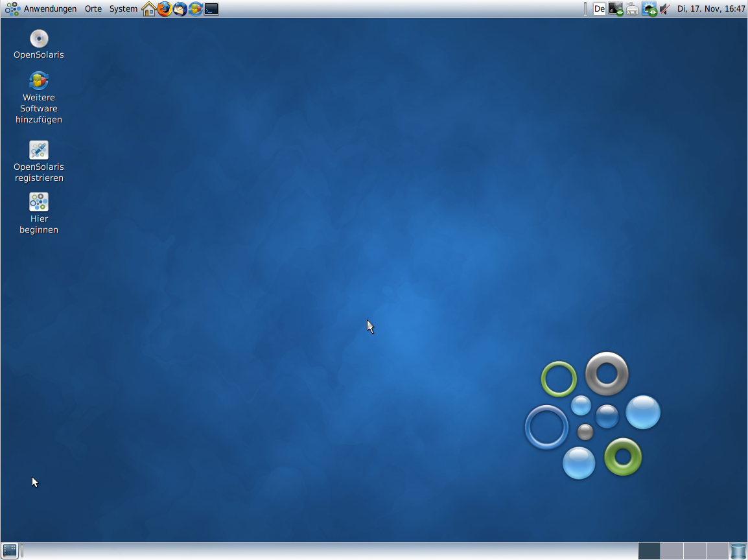Open the Orte menu

tap(93, 9)
